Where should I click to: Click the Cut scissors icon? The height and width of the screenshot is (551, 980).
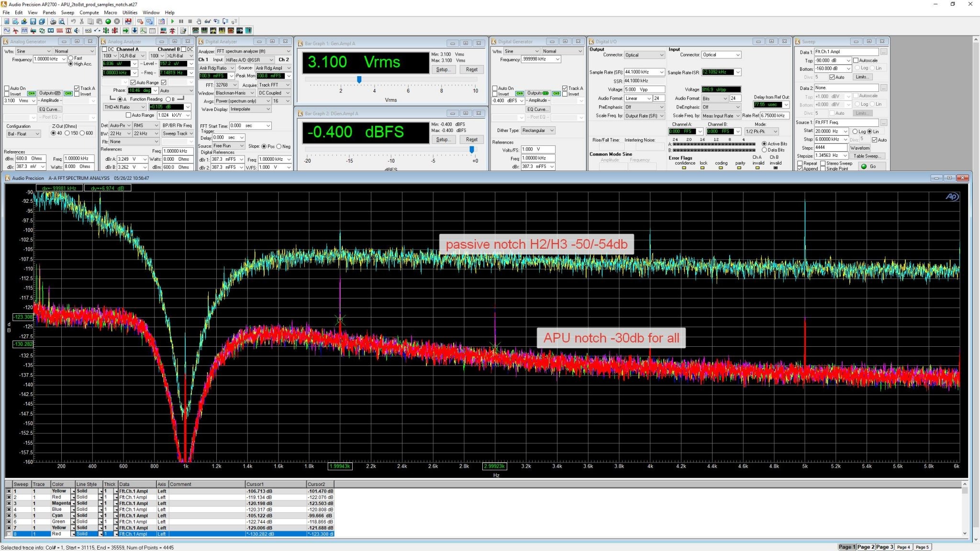pos(82,22)
